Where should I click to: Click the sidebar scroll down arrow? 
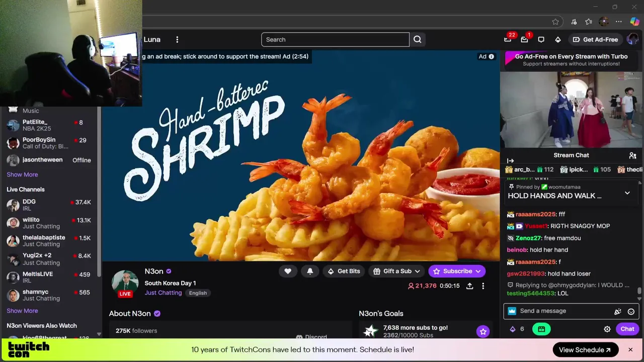99,334
